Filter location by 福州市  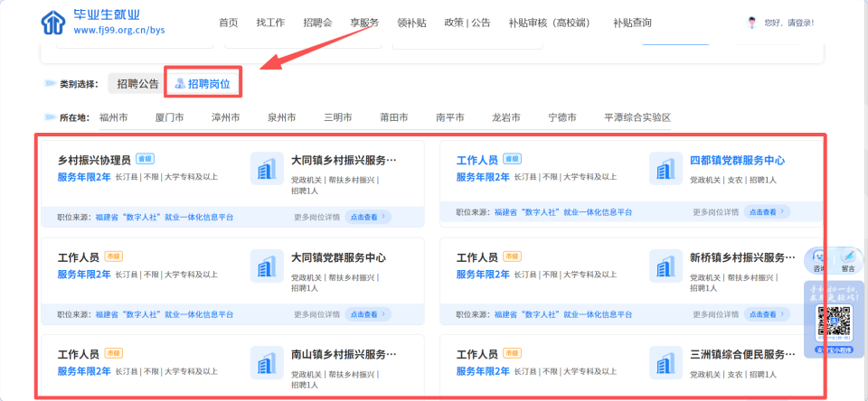tap(114, 117)
